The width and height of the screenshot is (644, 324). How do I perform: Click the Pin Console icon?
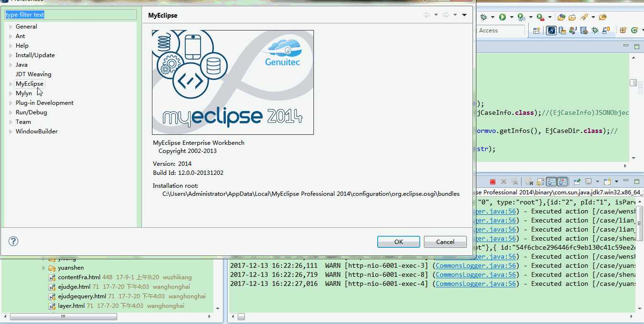(x=577, y=182)
